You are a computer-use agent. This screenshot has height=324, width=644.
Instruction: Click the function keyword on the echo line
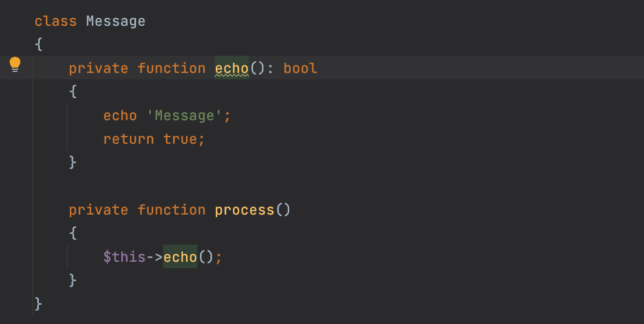tap(172, 69)
